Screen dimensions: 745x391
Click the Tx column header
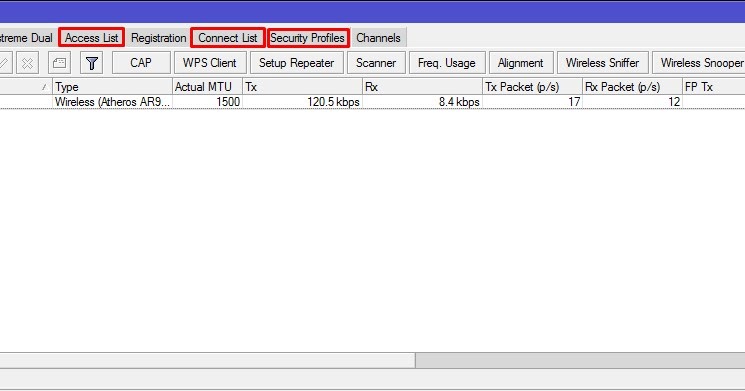click(x=302, y=86)
